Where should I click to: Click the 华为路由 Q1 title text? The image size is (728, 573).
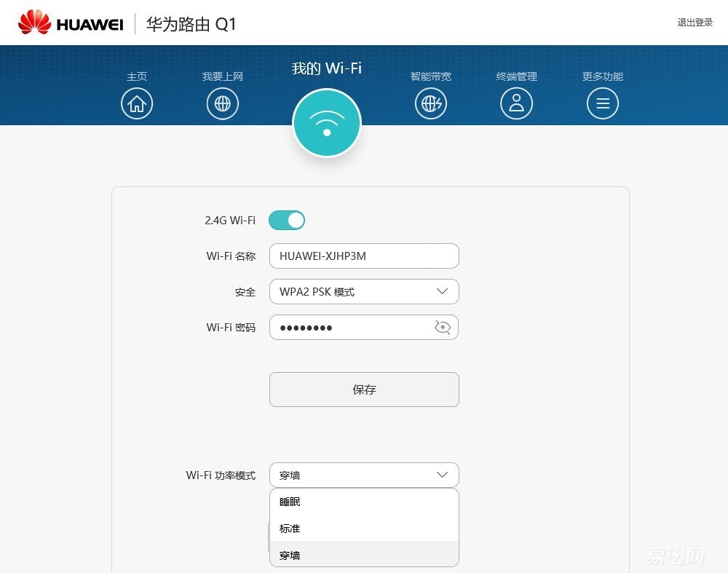click(191, 24)
